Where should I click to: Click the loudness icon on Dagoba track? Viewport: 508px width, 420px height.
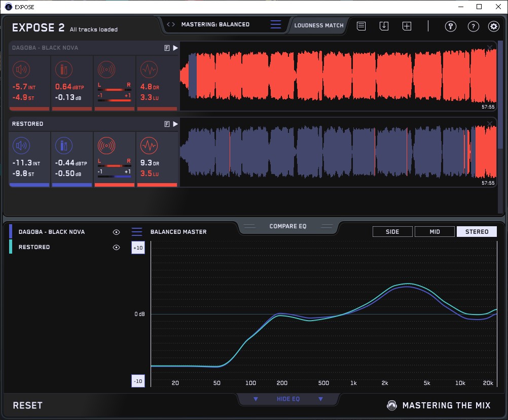tap(21, 69)
